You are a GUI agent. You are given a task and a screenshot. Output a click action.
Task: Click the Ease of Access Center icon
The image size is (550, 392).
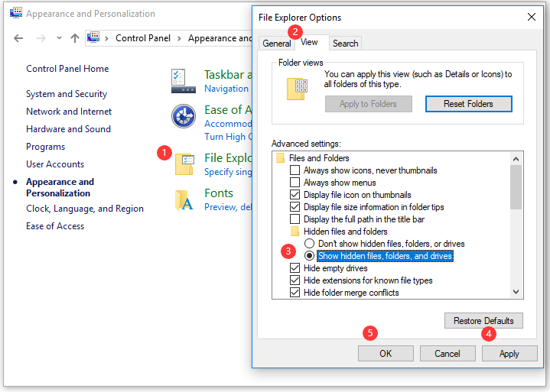tap(184, 116)
